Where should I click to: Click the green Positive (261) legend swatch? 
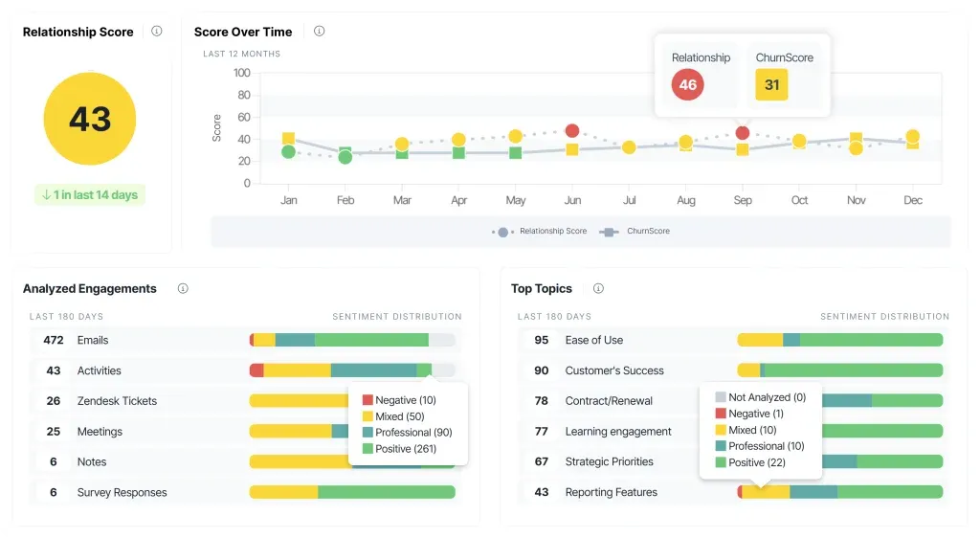coord(367,449)
